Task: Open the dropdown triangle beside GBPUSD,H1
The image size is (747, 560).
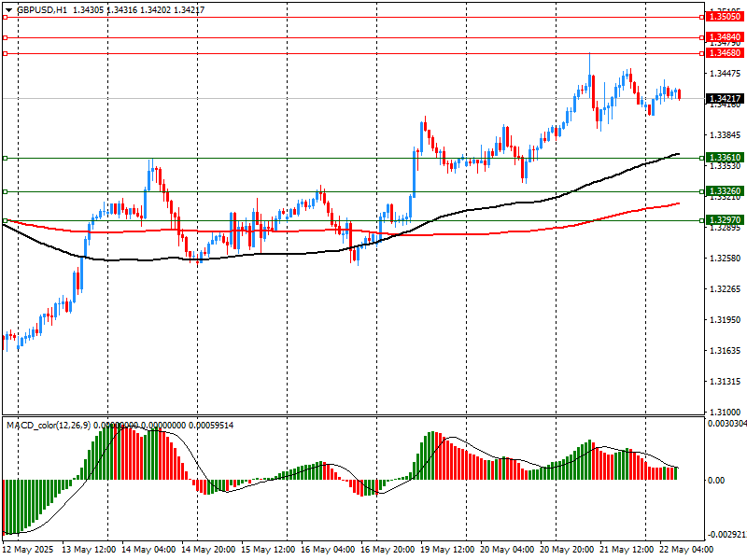Action: click(x=8, y=9)
